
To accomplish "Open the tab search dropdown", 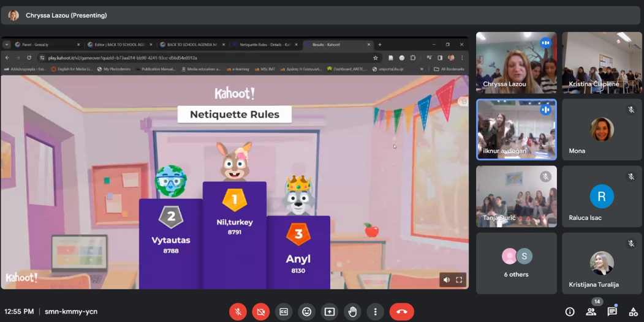I will 7,45.
